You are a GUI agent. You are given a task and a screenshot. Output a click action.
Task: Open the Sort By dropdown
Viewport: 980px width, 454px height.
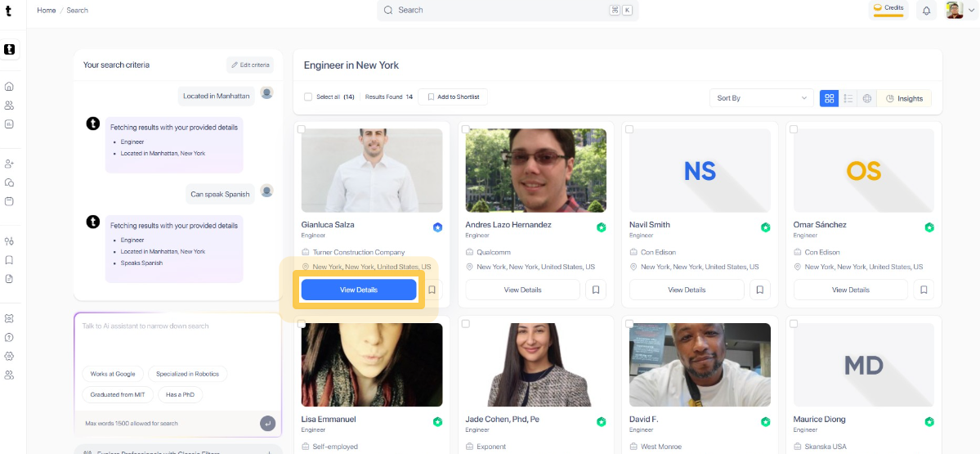pyautogui.click(x=761, y=98)
